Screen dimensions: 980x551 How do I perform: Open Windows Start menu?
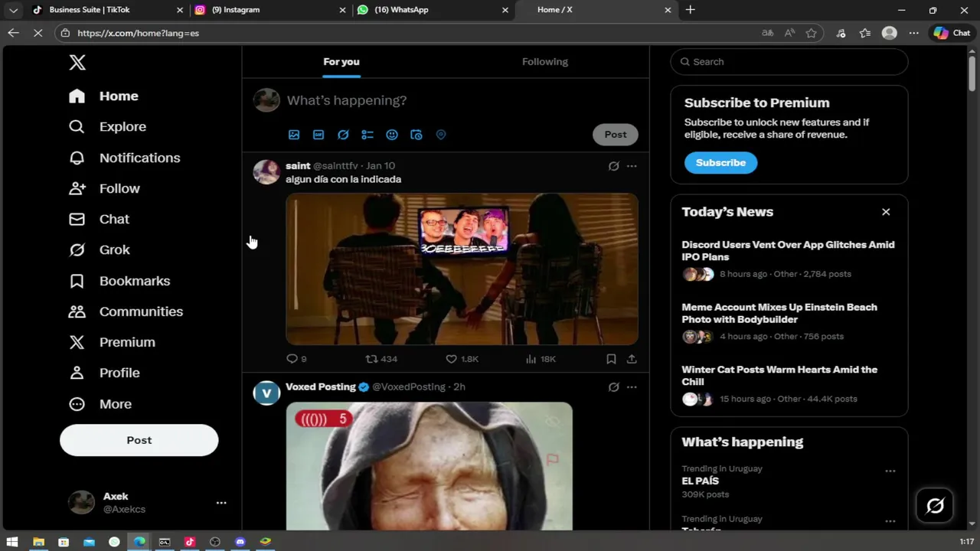pyautogui.click(x=12, y=542)
